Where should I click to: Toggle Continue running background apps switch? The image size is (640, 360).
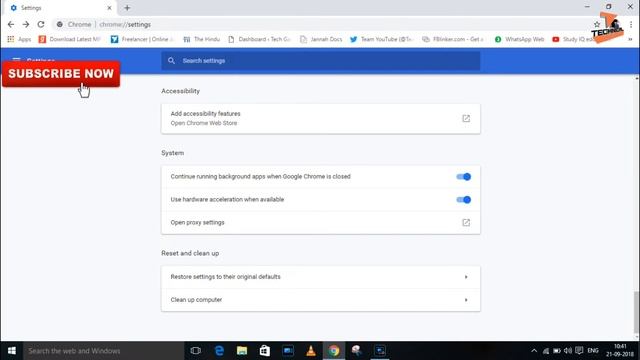coord(463,177)
